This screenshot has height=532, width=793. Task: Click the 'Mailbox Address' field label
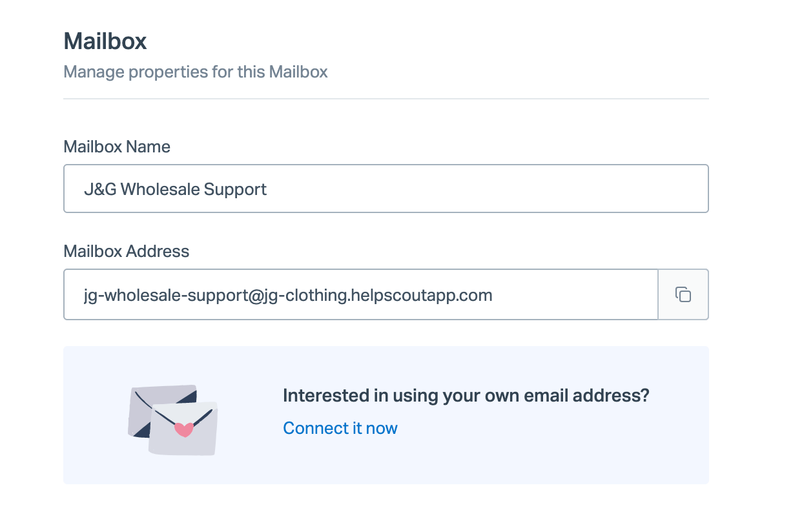[x=127, y=251]
